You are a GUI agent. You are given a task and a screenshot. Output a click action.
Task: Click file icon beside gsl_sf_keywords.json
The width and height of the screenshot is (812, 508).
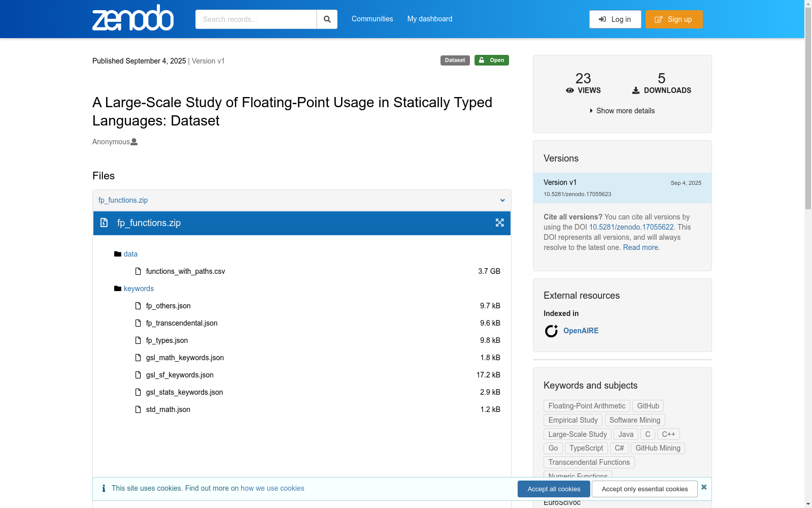click(138, 375)
